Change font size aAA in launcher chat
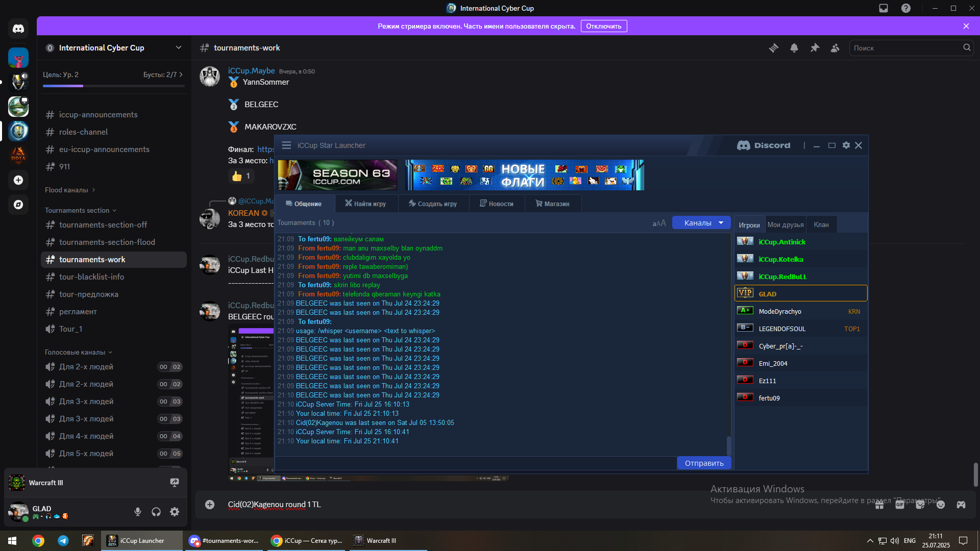This screenshot has height=551, width=980. tap(659, 223)
